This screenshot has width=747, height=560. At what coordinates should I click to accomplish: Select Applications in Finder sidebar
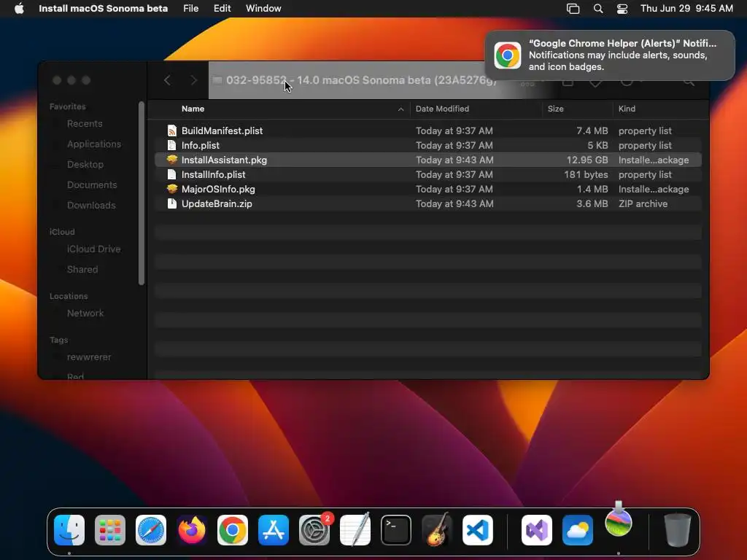[94, 144]
